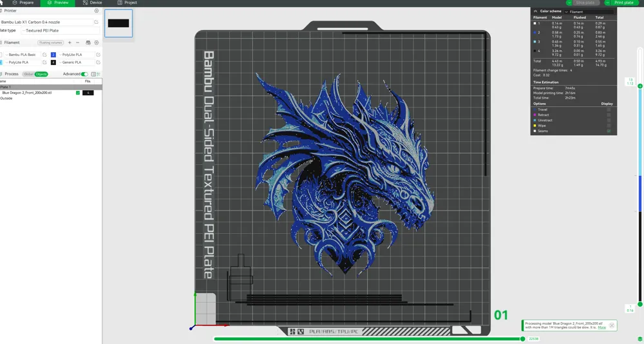Screen dimensions: 644x344
Task: Remove a filament with minus icon
Action: click(78, 43)
